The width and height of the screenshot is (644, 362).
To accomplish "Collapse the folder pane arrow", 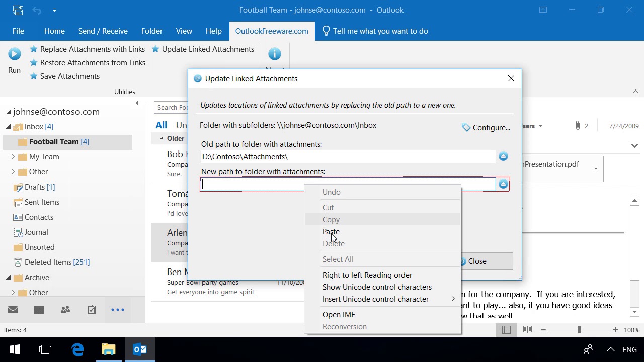I will point(137,103).
